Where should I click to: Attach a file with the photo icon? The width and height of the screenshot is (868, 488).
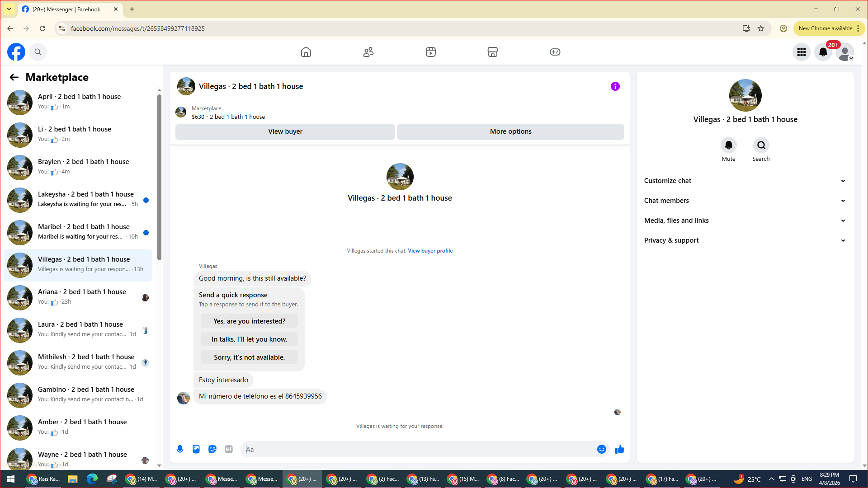tap(196, 449)
